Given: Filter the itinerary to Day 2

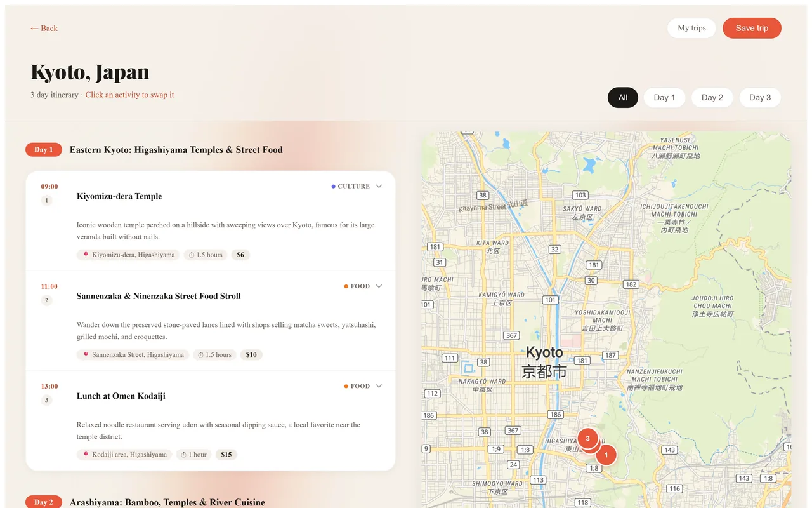Looking at the screenshot, I should pos(712,98).
